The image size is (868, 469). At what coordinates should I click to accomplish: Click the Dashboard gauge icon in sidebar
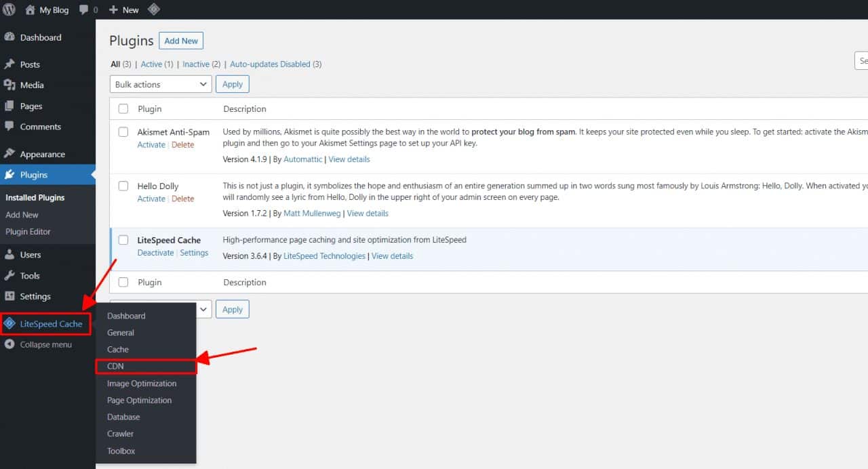point(9,37)
